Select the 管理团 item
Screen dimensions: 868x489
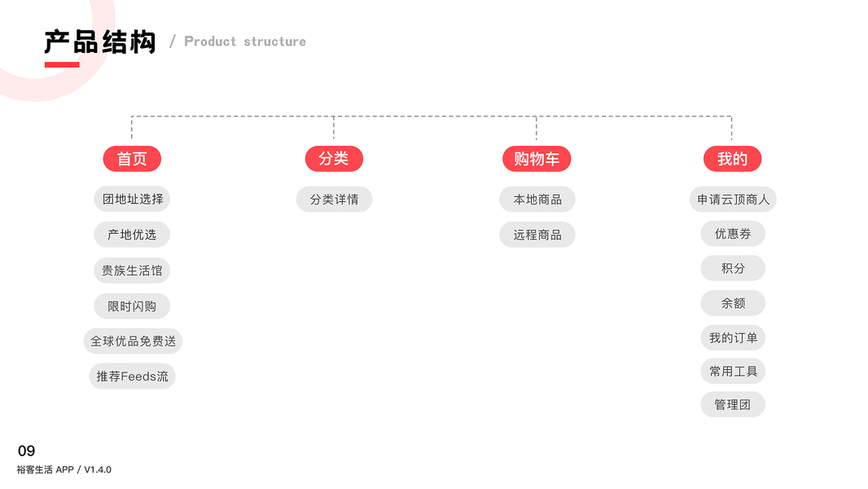[x=733, y=404]
